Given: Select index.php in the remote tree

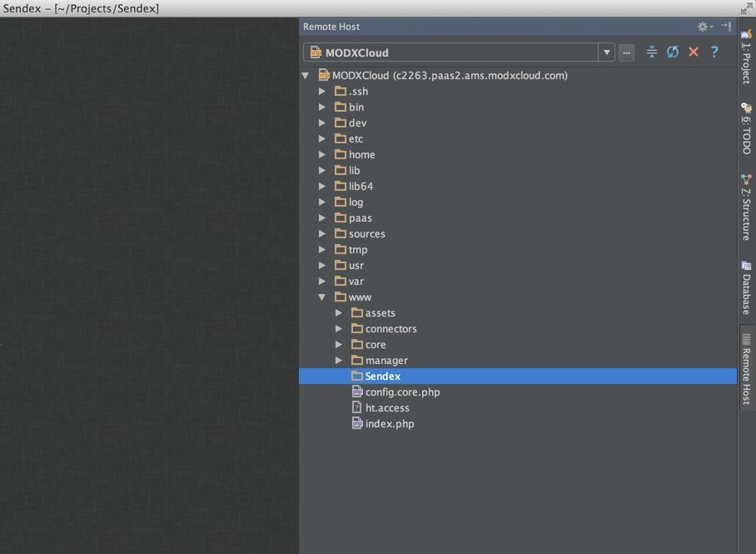Looking at the screenshot, I should tap(389, 424).
